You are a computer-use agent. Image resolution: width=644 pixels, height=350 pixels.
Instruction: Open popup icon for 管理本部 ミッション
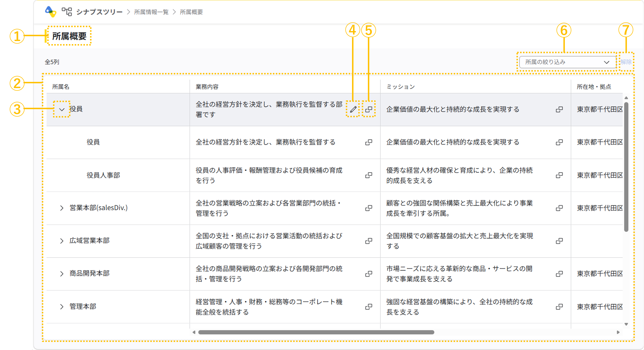(x=559, y=306)
